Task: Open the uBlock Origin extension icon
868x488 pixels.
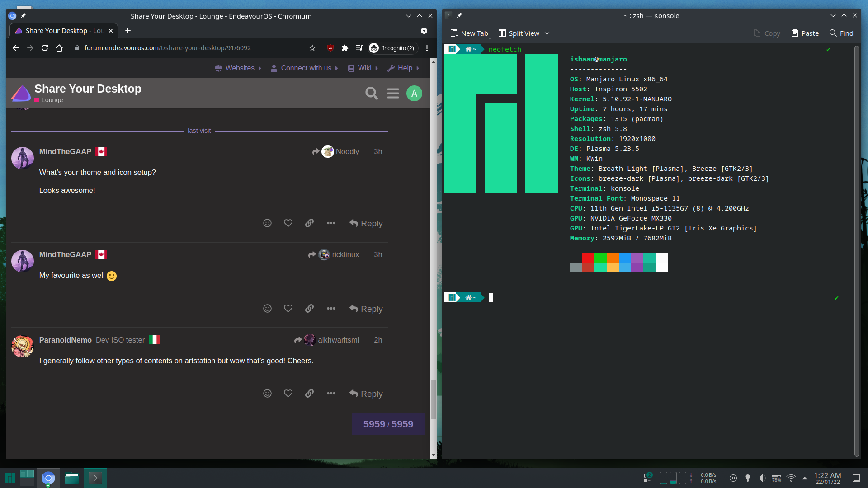Action: [x=330, y=48]
